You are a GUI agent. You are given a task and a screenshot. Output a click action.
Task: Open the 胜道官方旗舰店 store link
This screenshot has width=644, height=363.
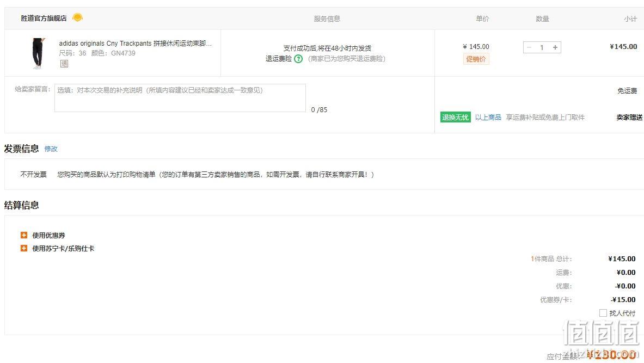(x=44, y=18)
